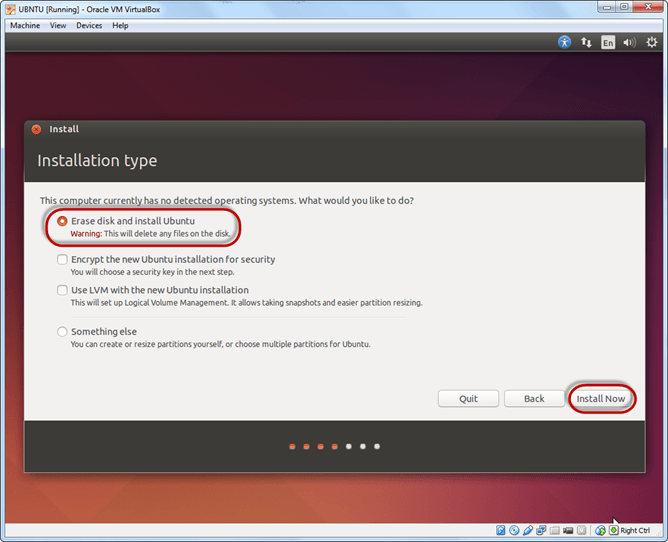The width and height of the screenshot is (668, 542).
Task: Open the system settings gear menu
Action: tap(652, 43)
